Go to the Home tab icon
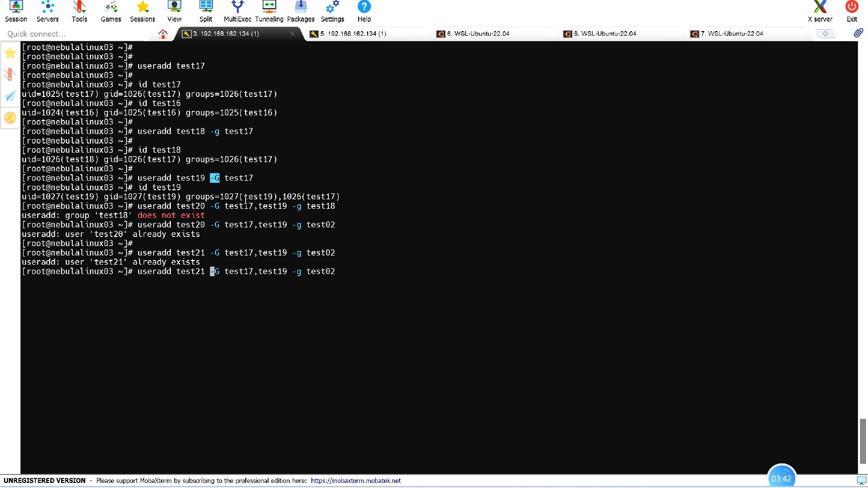The width and height of the screenshot is (868, 488). coord(163,34)
